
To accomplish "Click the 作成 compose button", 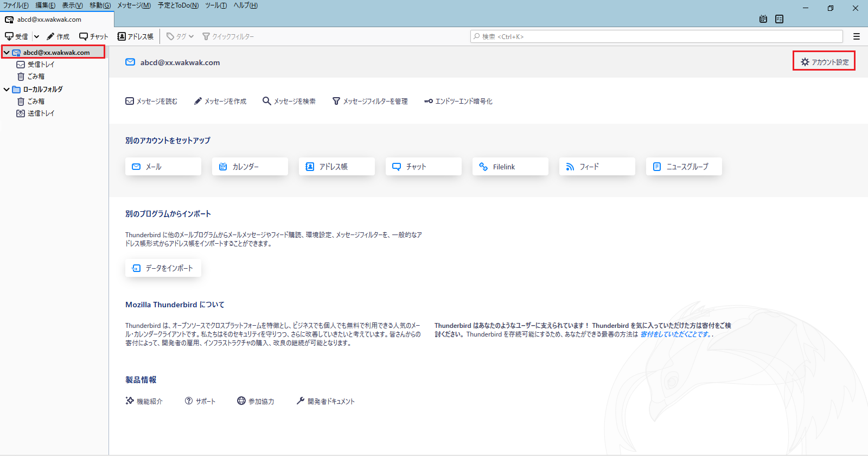I will point(58,36).
